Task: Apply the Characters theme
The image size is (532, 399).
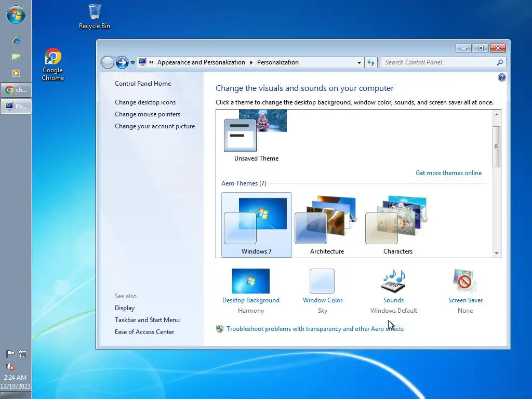Action: click(397, 225)
